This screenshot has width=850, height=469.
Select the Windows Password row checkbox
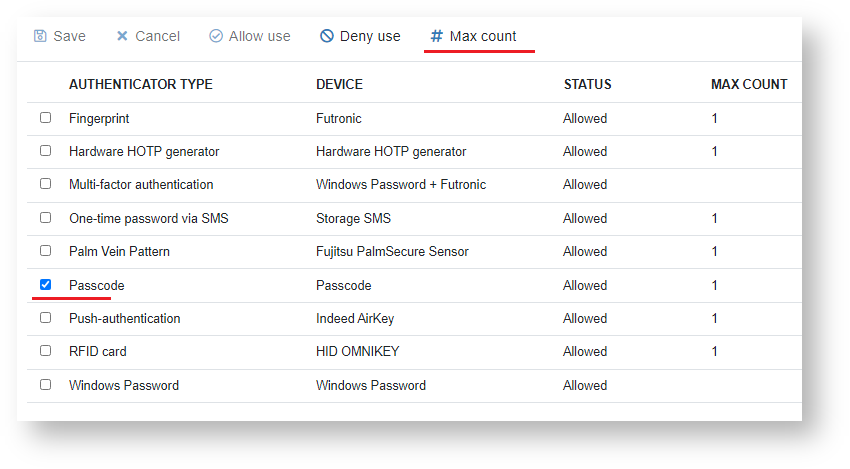click(x=45, y=385)
